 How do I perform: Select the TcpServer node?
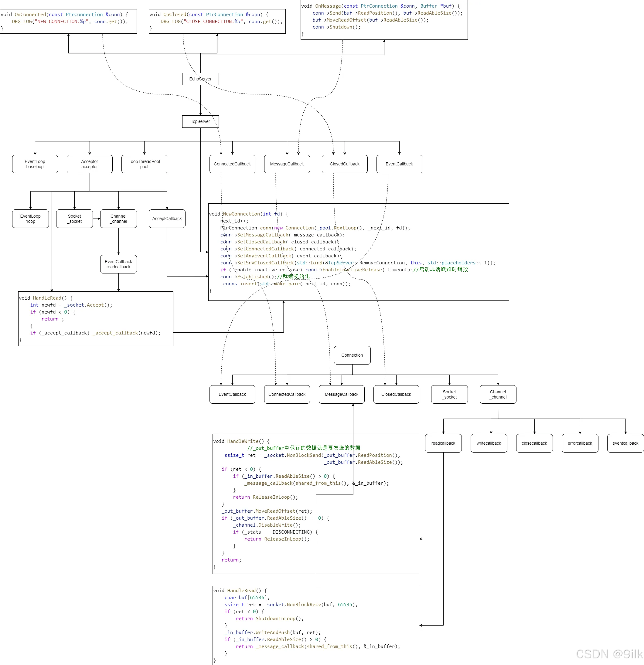coord(200,121)
